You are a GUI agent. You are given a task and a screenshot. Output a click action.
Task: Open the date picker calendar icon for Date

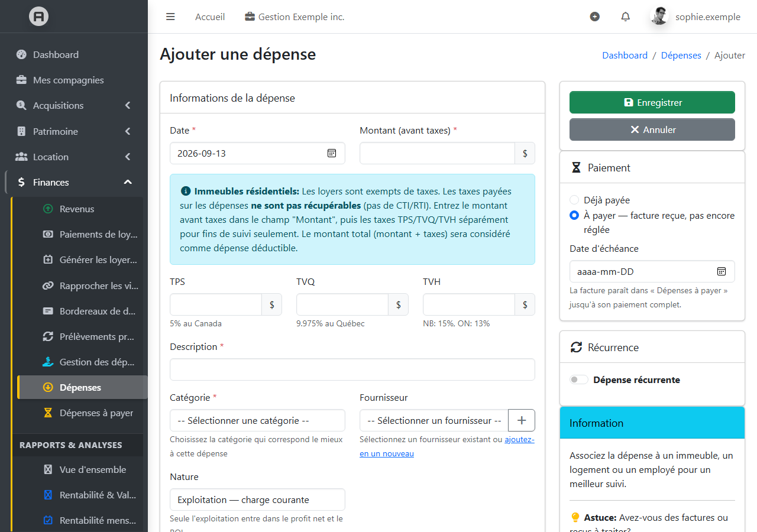click(332, 153)
